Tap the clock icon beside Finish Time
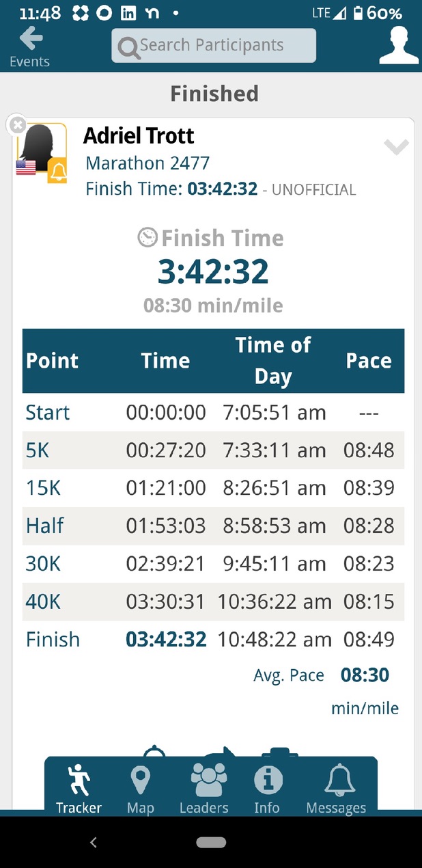This screenshot has height=868, width=422. click(147, 237)
